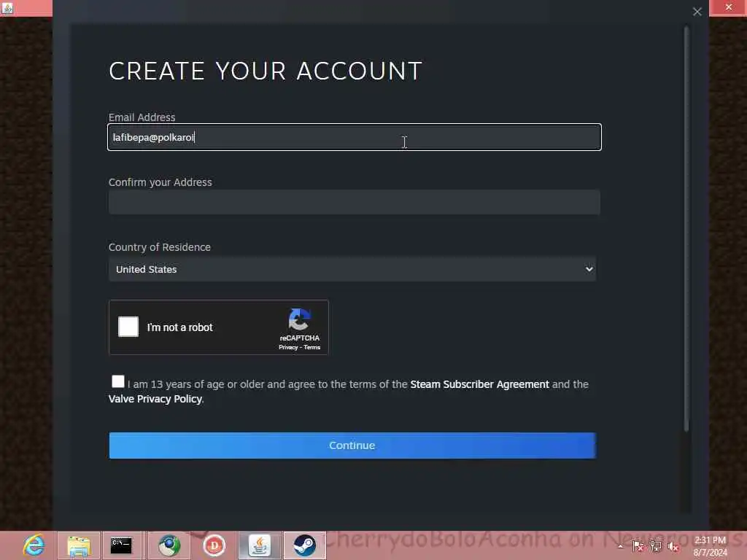The height and width of the screenshot is (560, 747).
Task: Show hidden system tray icons
Action: 620,547
